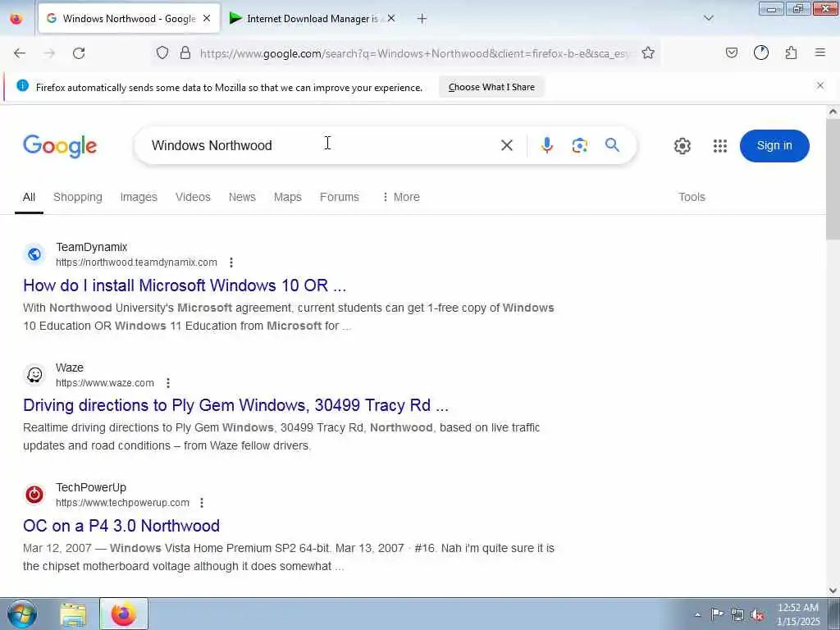840x630 pixels.
Task: Open OC on a P4 3.0 Northwood link
Action: 121,526
